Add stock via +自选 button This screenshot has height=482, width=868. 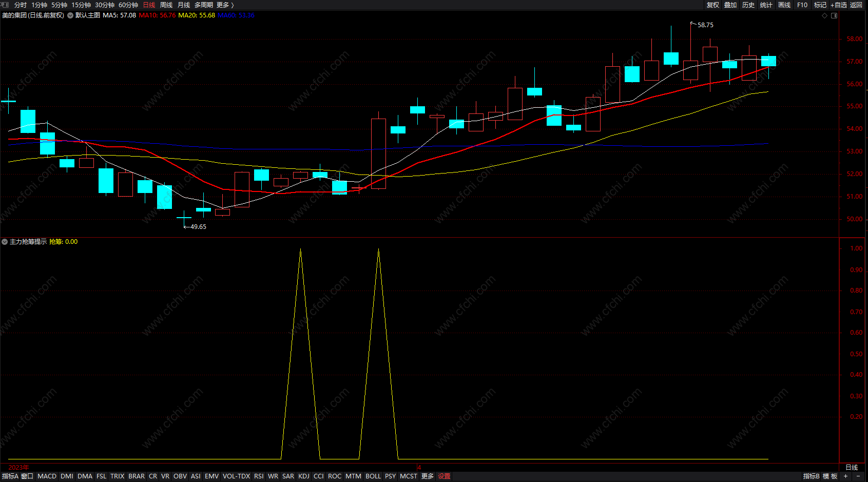pos(839,5)
